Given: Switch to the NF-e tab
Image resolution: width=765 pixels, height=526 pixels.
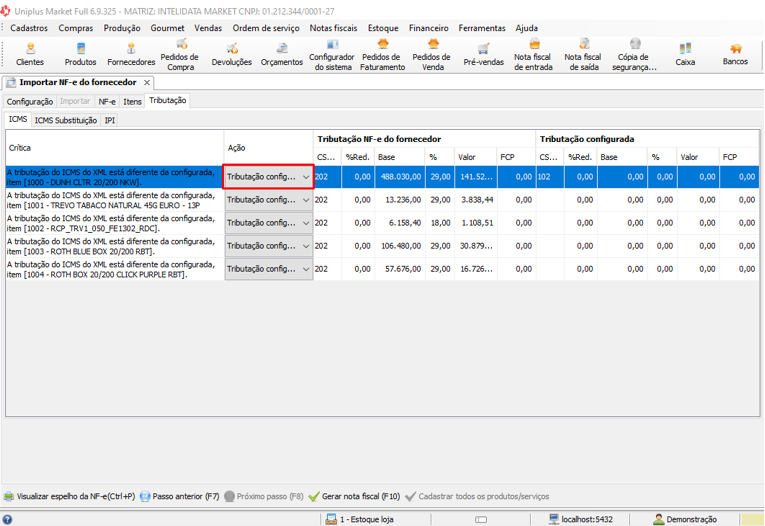Looking at the screenshot, I should click(107, 101).
